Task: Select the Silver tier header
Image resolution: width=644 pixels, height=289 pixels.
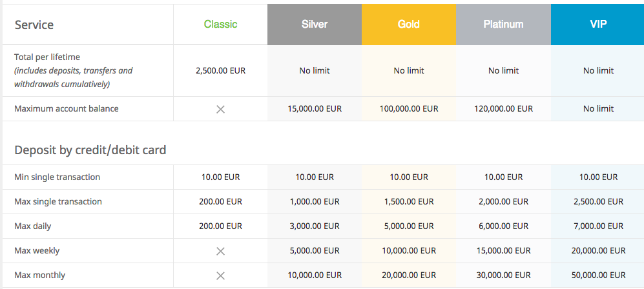Action: point(315,25)
